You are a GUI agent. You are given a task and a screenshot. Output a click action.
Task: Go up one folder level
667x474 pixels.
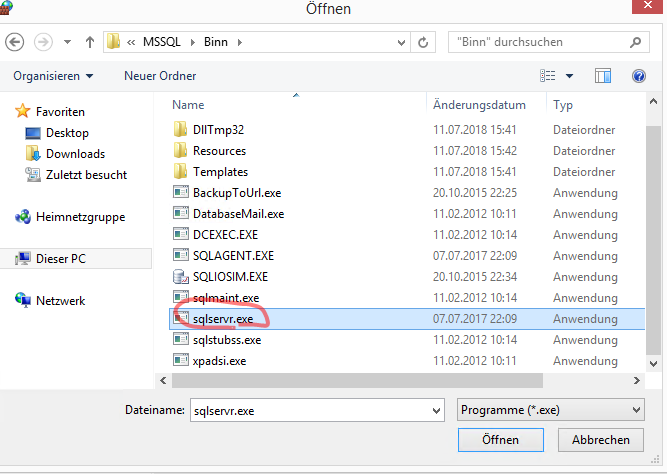pyautogui.click(x=89, y=42)
